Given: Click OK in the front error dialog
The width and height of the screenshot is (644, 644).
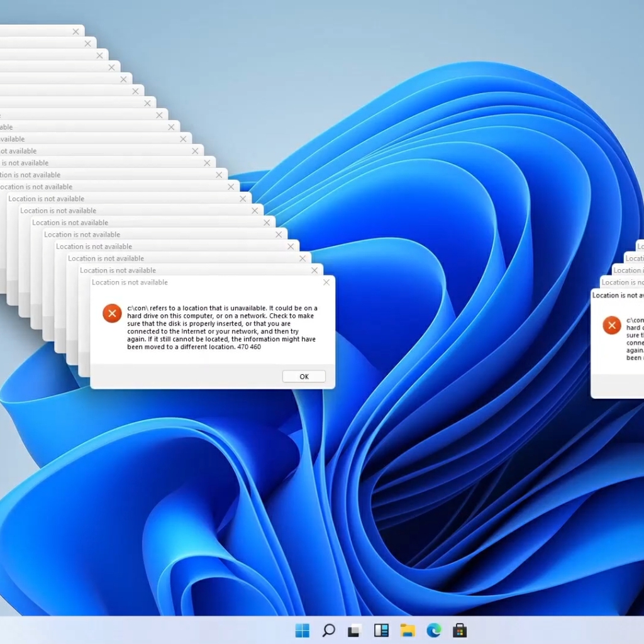Looking at the screenshot, I should [304, 377].
